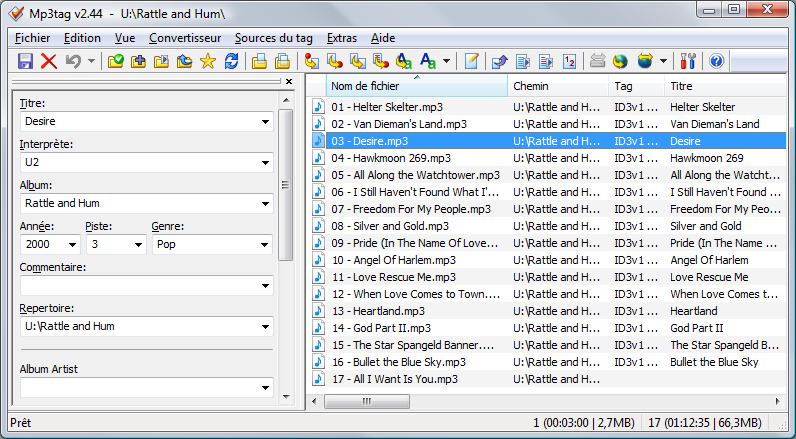The height and width of the screenshot is (439, 796).
Task: Sort by the Tag column header
Action: (x=637, y=86)
